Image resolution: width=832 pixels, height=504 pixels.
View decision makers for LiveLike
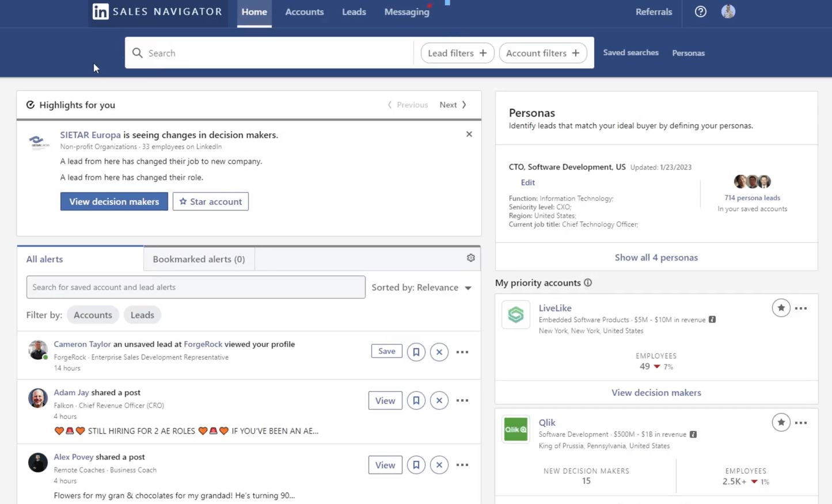coord(656,392)
